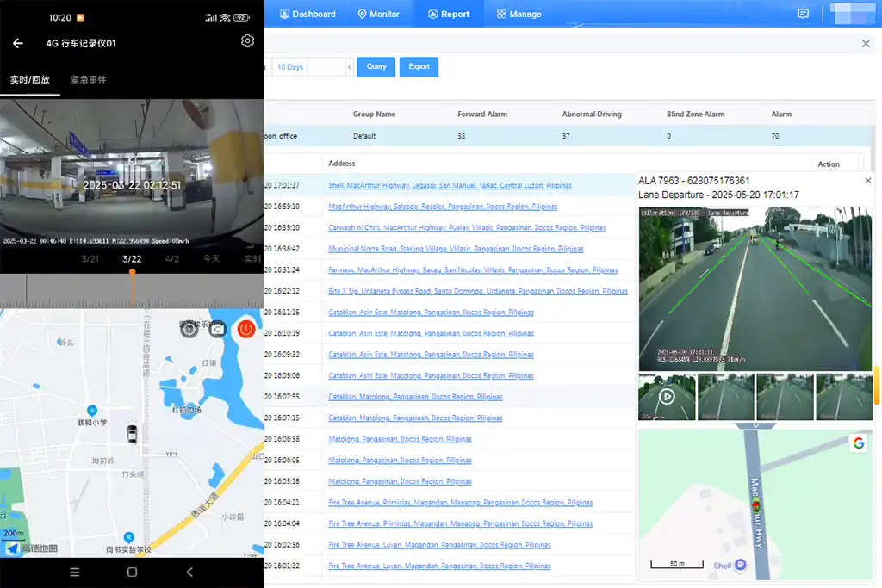The width and height of the screenshot is (882, 588).
Task: Click the Action column header
Action: (x=828, y=164)
